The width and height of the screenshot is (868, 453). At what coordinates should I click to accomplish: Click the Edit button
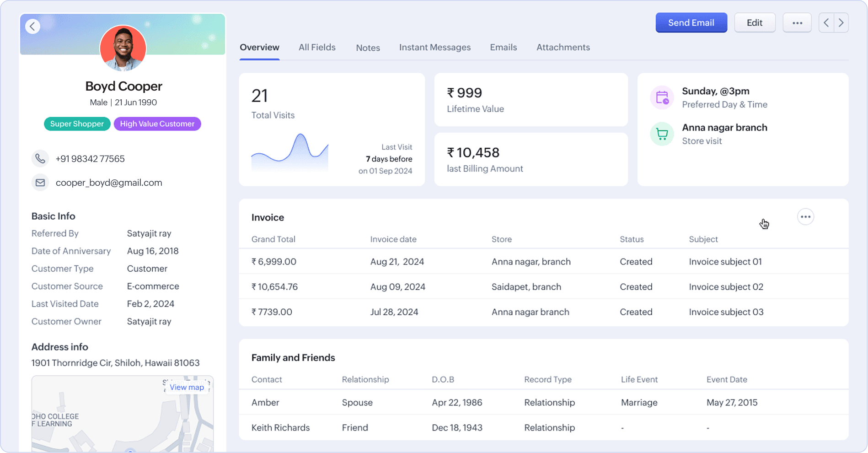[x=755, y=23]
